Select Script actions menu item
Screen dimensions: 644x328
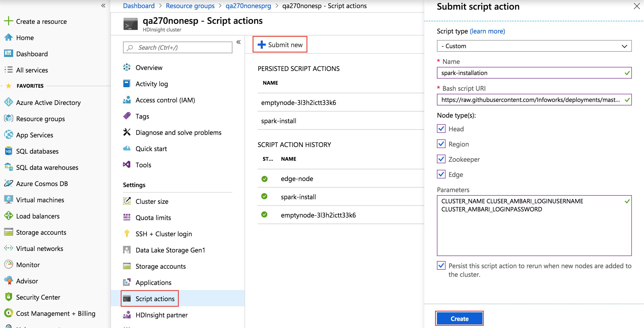coord(178,299)
